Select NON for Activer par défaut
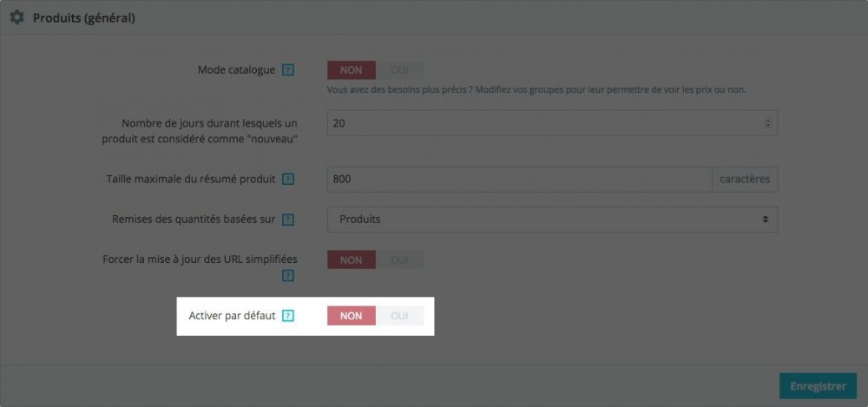This screenshot has width=868, height=407. pos(351,316)
